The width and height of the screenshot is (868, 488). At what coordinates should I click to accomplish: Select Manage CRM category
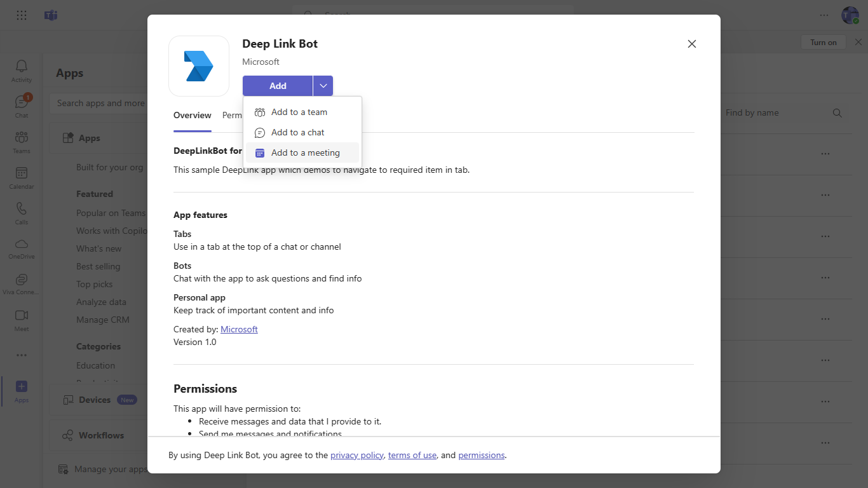[x=103, y=320]
